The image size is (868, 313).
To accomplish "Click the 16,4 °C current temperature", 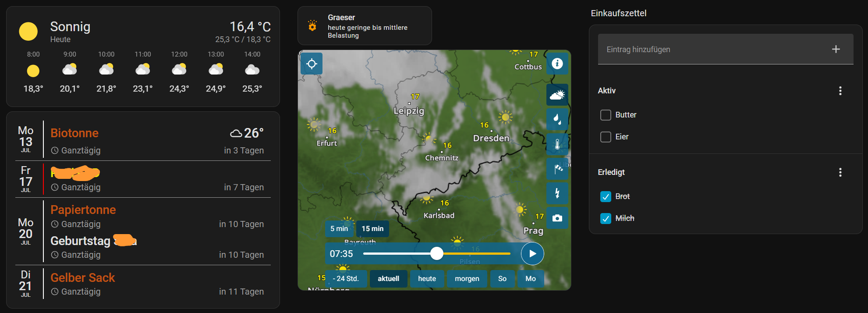I will pos(250,27).
